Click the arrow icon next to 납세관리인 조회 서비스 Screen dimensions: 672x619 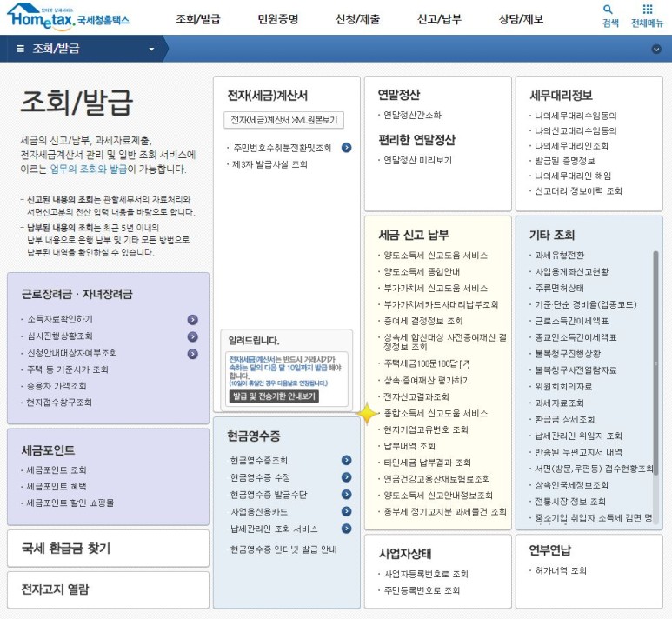tap(346, 529)
